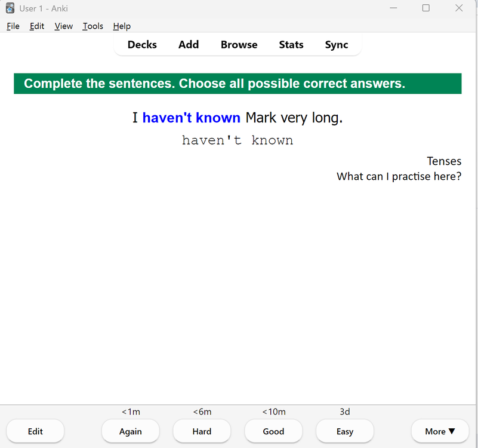This screenshot has width=478, height=448.
Task: Click the Edit button for this card
Action: pos(35,431)
